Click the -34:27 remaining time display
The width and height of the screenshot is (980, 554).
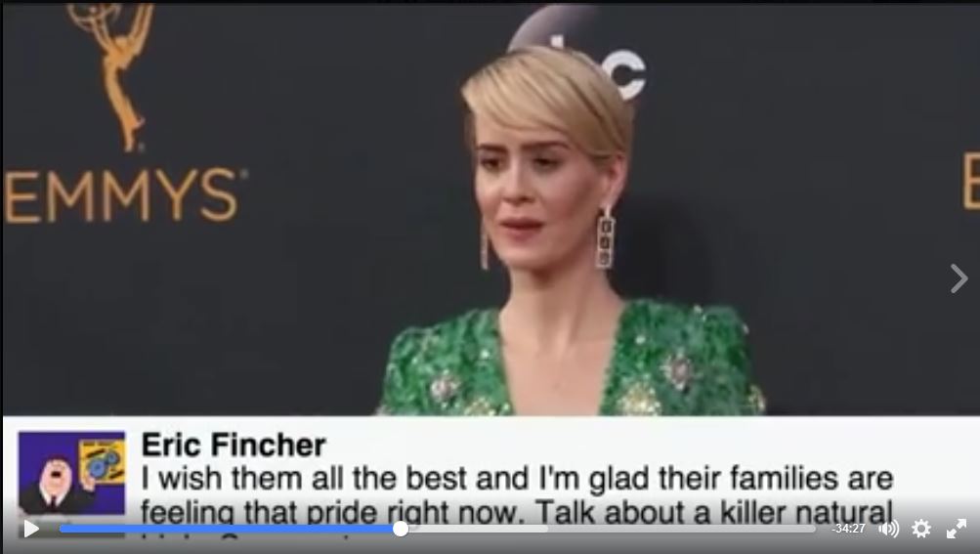pyautogui.click(x=848, y=529)
